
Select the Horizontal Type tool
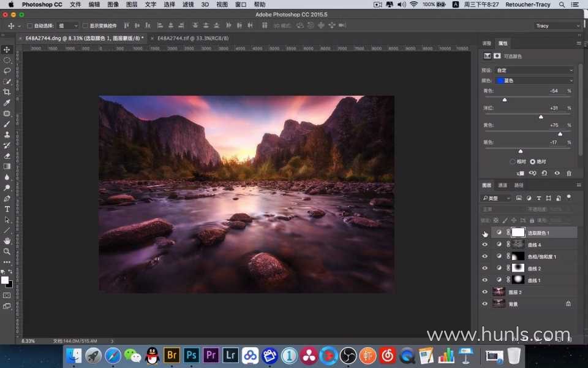click(x=7, y=209)
